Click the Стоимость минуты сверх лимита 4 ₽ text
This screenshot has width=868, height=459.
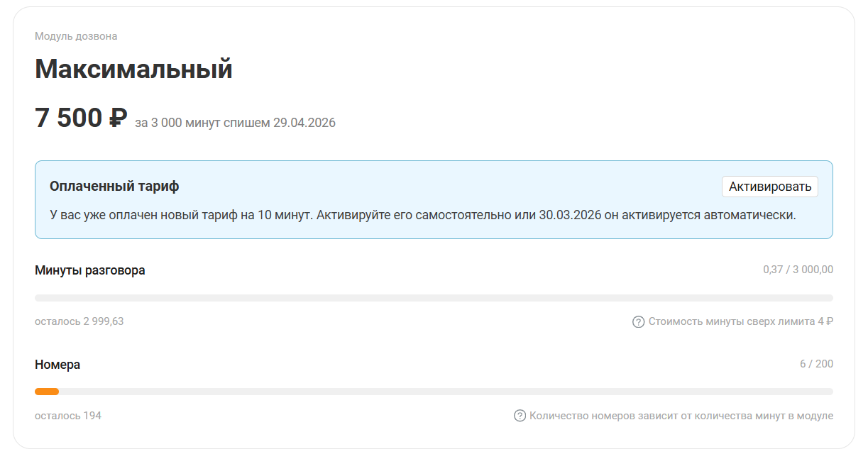click(x=740, y=321)
